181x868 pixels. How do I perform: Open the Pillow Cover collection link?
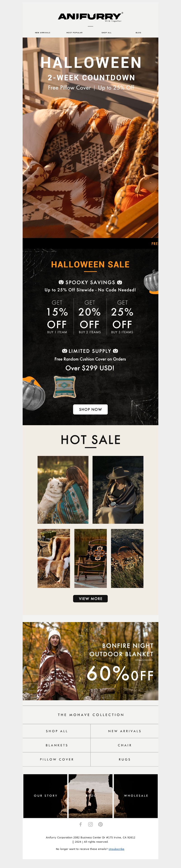click(x=57, y=759)
